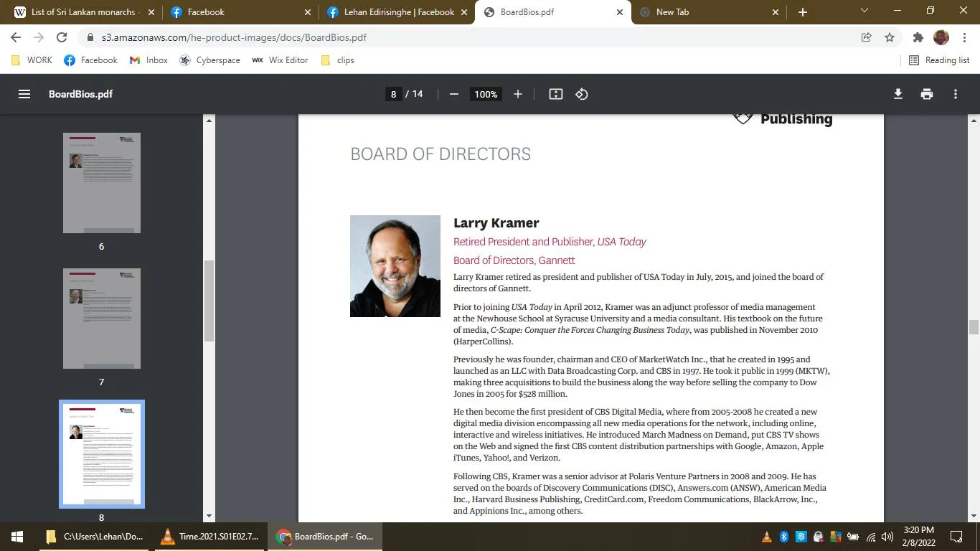Open the Chrome extensions puzzle icon
The height and width of the screenshot is (551, 980).
(918, 37)
